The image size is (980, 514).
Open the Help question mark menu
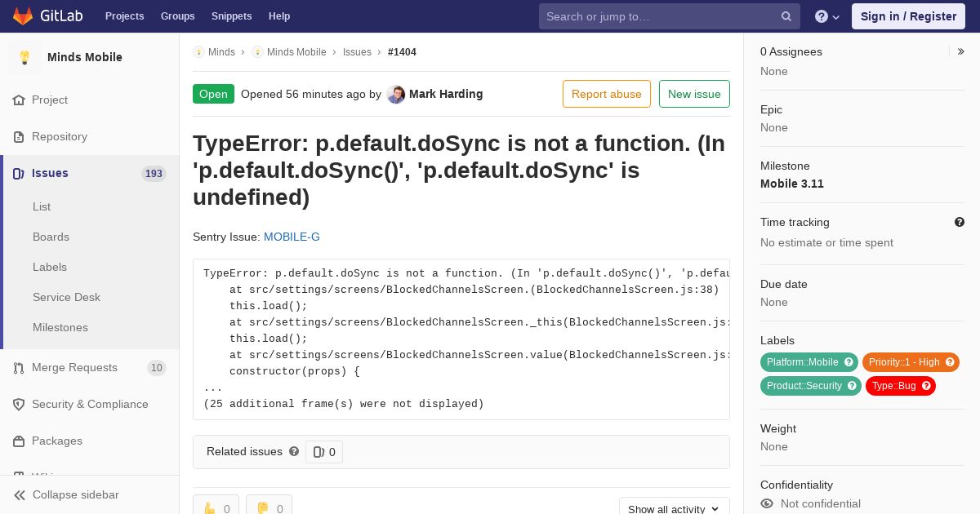(827, 16)
